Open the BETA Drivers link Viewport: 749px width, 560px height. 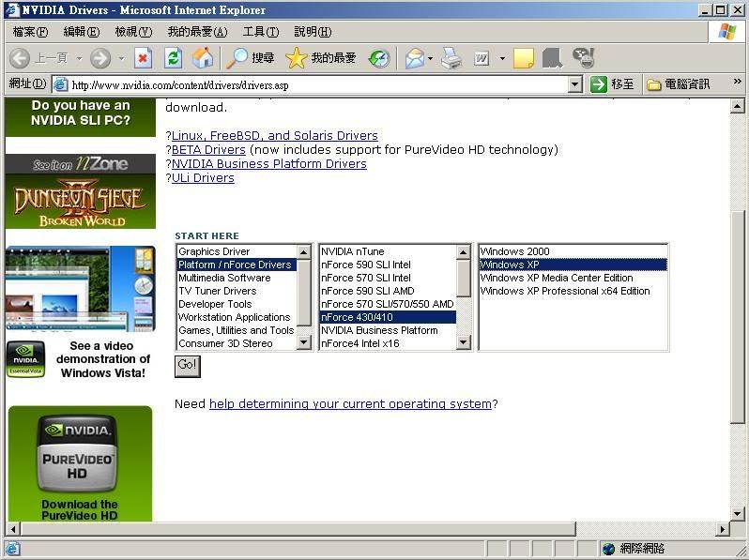tap(208, 150)
